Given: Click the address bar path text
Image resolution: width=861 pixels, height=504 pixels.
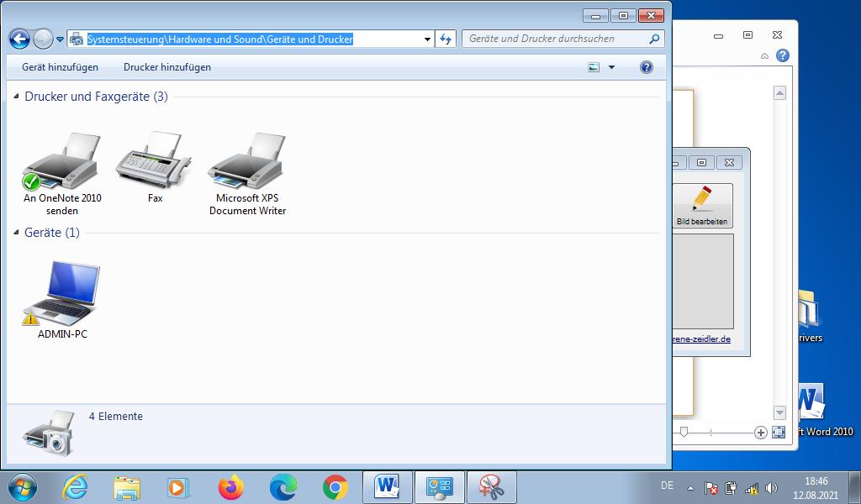Looking at the screenshot, I should 219,39.
